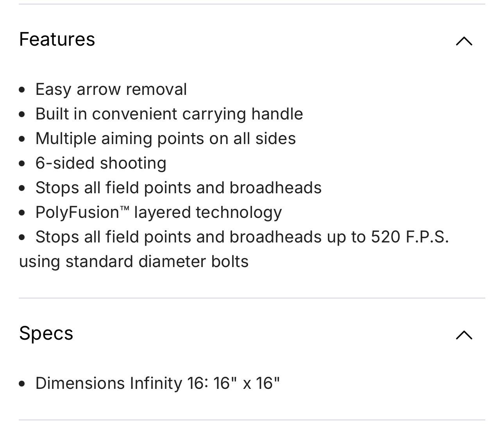The height and width of the screenshot is (424, 504).
Task: Select the "6-sided shooting" feature line
Action: tap(101, 163)
